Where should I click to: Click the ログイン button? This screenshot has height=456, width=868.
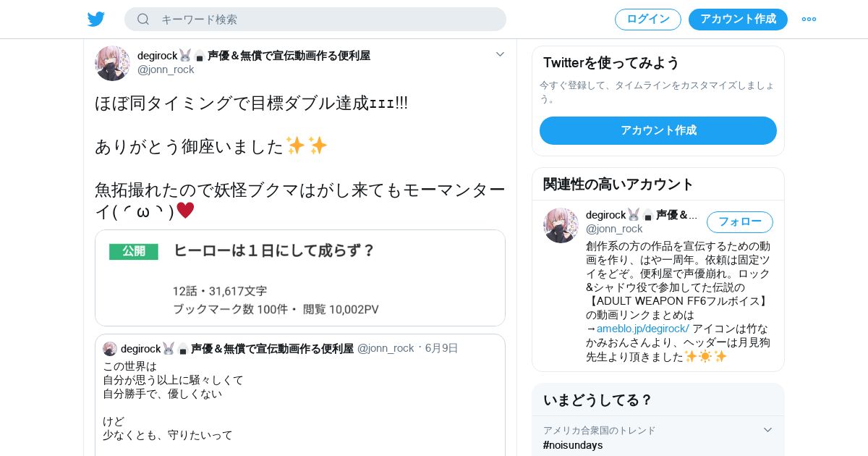(648, 20)
